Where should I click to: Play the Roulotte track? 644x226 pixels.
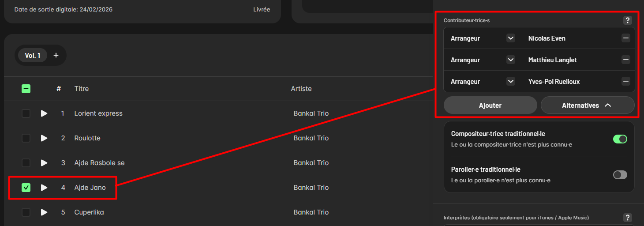tap(44, 138)
